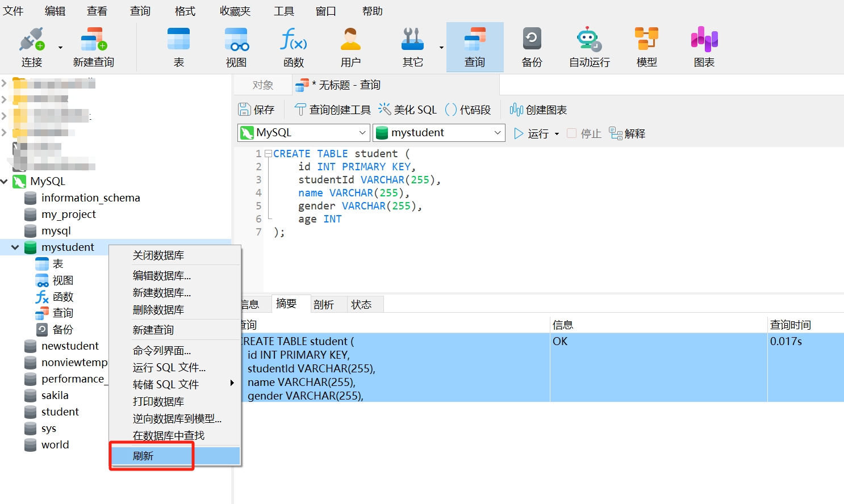Select 刷新 (Refresh) in context menu
844x504 pixels.
click(144, 456)
